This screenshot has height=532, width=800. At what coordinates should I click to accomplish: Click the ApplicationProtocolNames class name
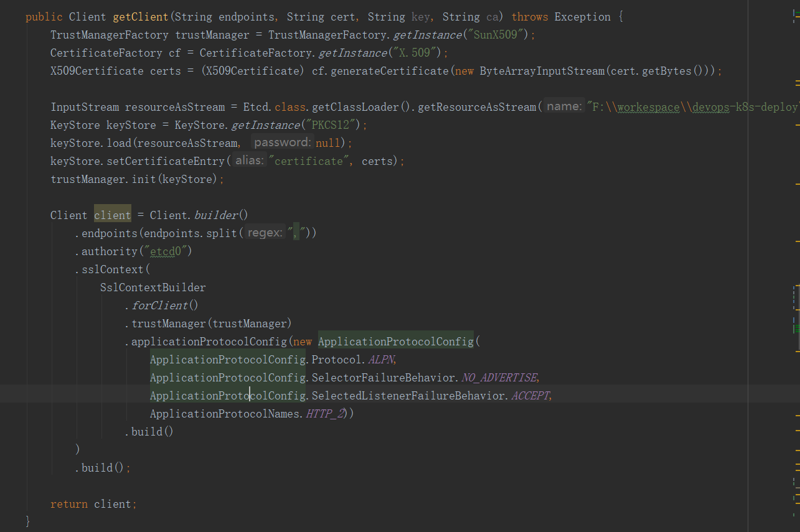pos(225,414)
